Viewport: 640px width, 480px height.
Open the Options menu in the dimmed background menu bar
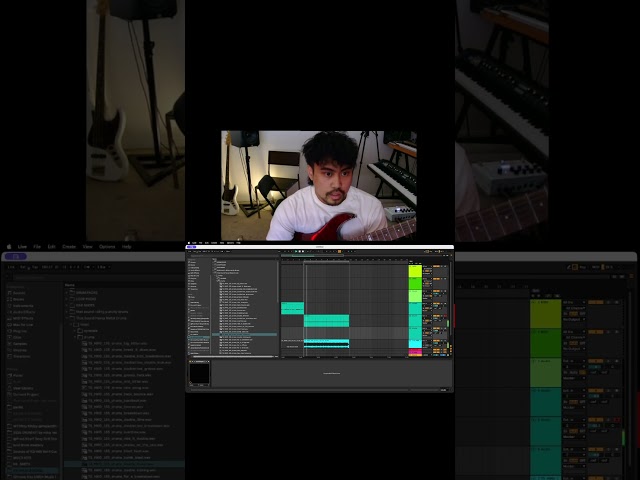[107, 247]
